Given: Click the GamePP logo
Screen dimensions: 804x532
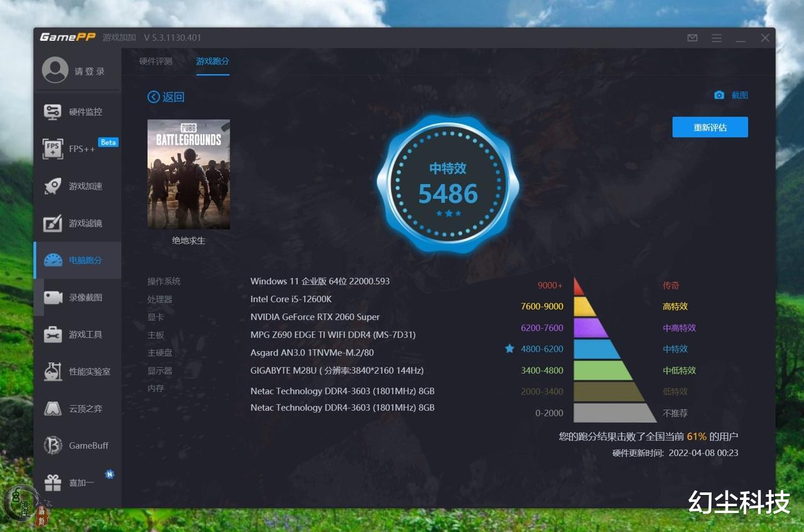Looking at the screenshot, I should 68,37.
